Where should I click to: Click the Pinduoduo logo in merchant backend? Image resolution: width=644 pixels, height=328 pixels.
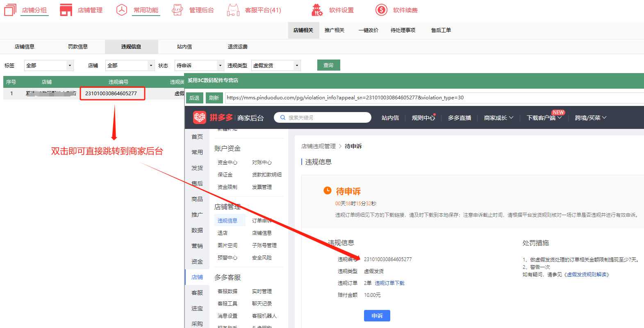click(200, 118)
